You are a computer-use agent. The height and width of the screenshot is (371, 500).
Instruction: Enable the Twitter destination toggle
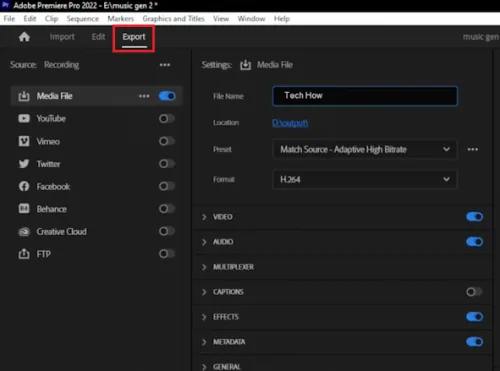point(167,164)
